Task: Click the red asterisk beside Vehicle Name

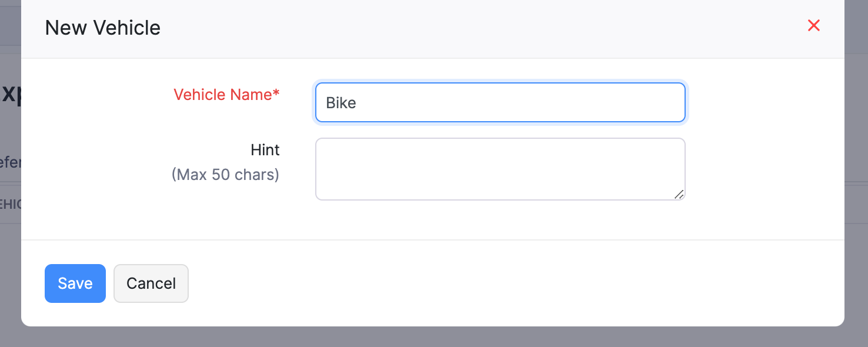Action: click(276, 94)
